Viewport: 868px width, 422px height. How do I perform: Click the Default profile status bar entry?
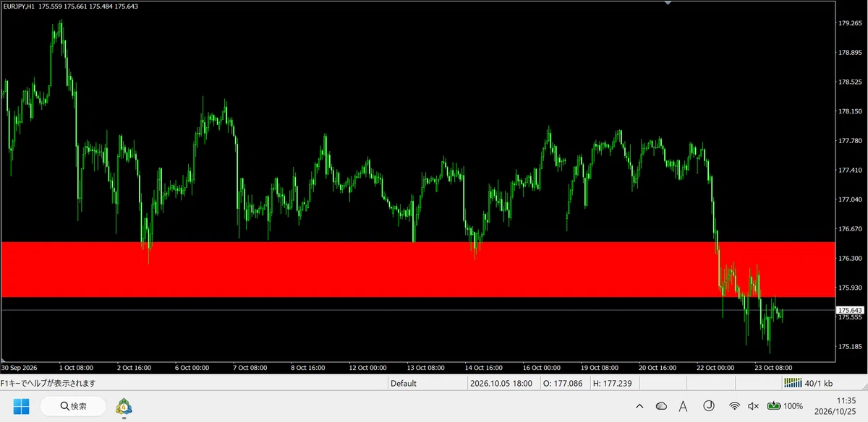404,384
